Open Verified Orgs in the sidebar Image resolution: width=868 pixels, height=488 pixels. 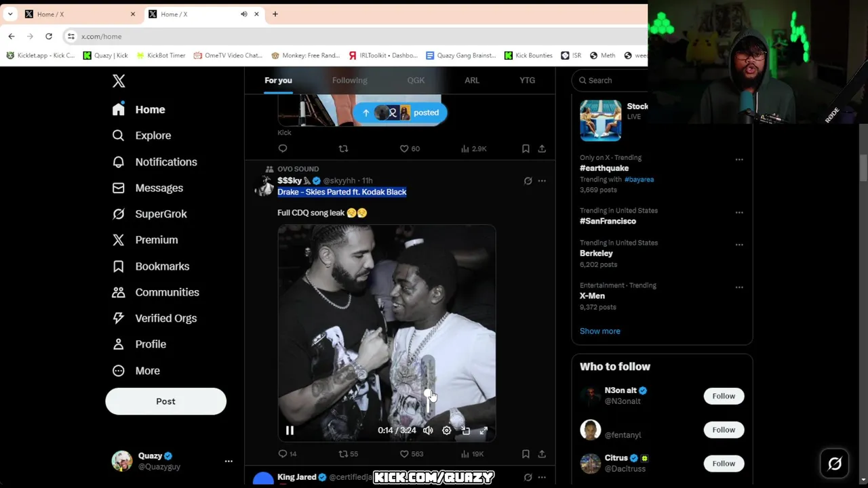(x=155, y=318)
